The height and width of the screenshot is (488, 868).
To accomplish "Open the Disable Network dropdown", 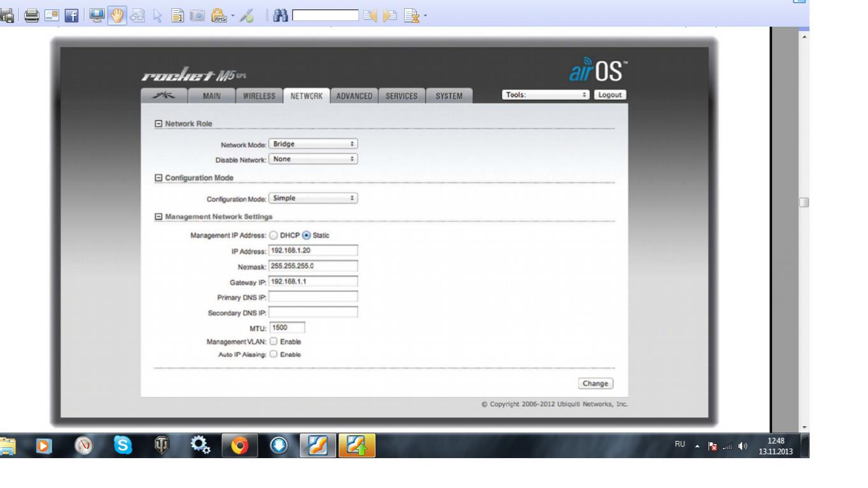I will (x=313, y=159).
